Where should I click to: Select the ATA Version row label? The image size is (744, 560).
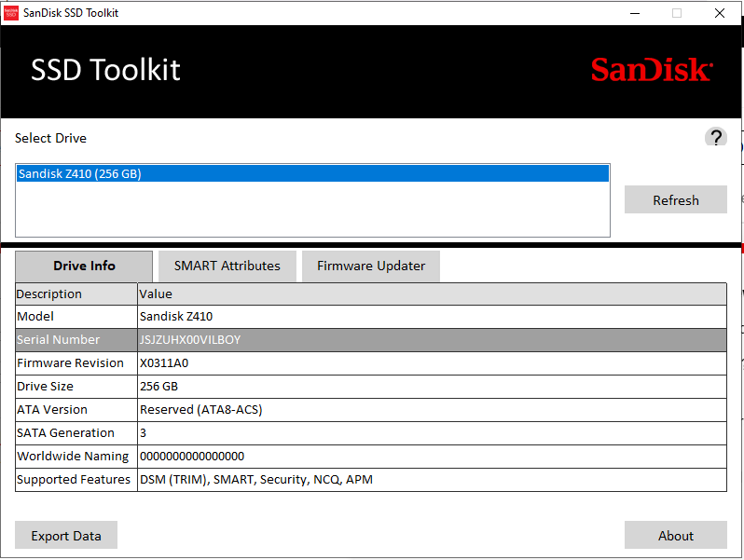tap(76, 409)
